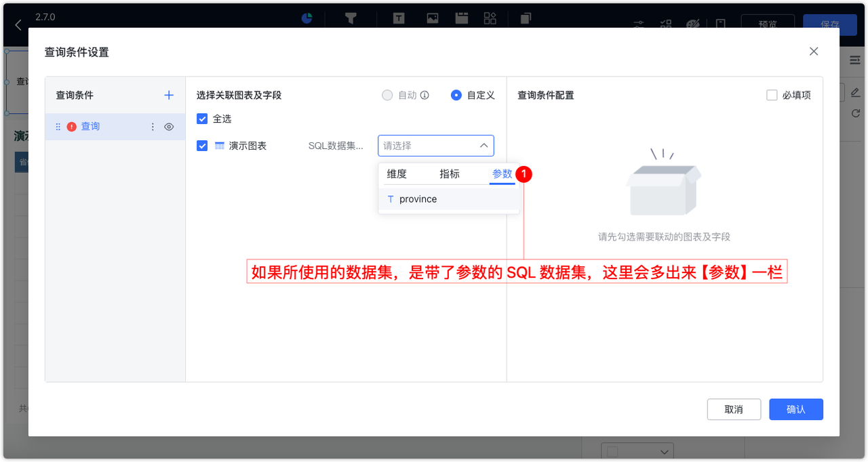The image size is (868, 462).
Task: Select the text (T) component icon
Action: pos(399,18)
